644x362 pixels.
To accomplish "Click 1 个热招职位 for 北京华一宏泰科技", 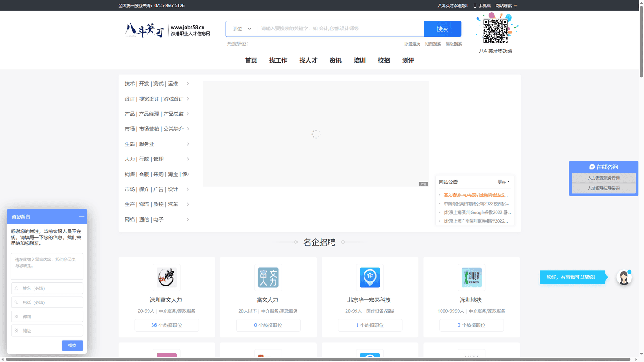I will point(370,325).
